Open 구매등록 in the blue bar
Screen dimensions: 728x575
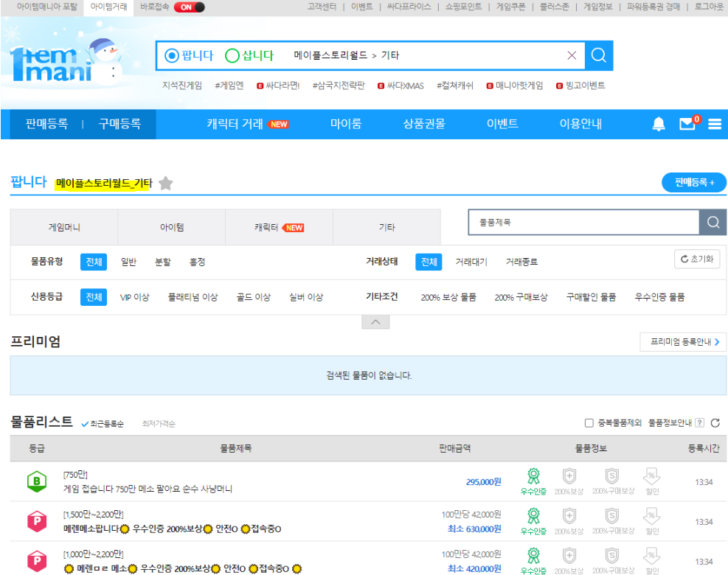[x=119, y=124]
